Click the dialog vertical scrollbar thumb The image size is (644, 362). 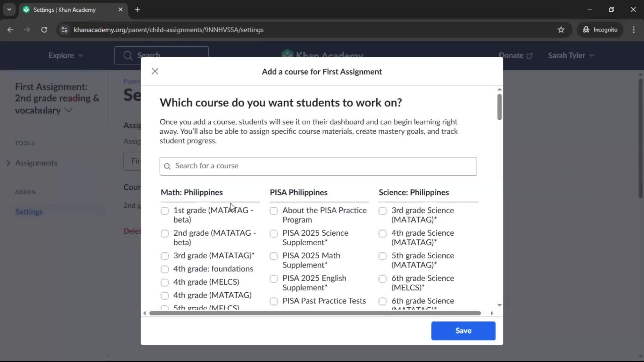499,107
